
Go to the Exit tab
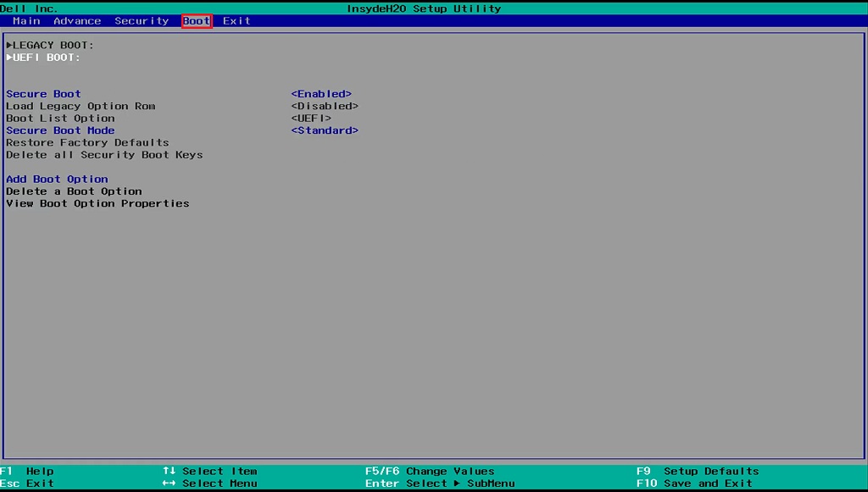(236, 21)
